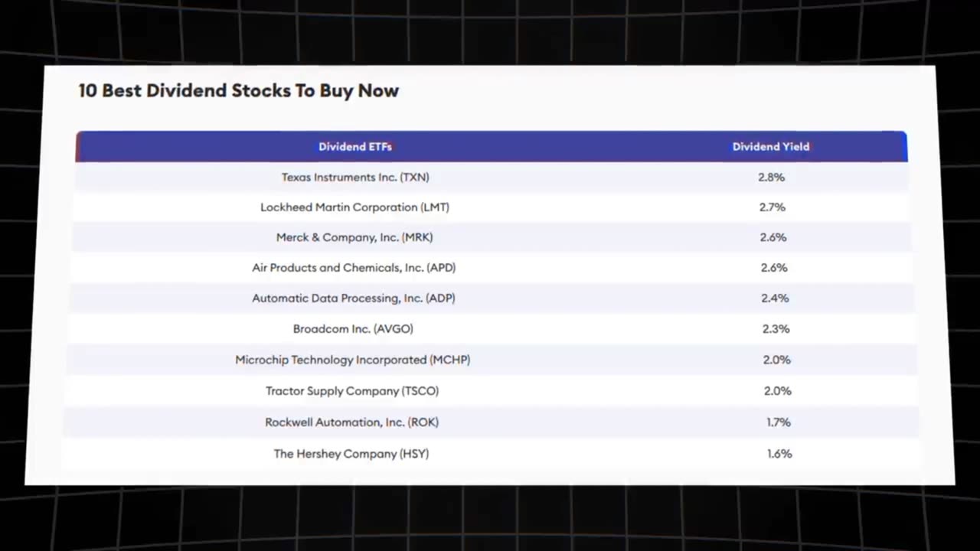Viewport: 980px width, 551px height.
Task: Click Automatic Data Processing, Inc. (ADP) cell
Action: [354, 298]
